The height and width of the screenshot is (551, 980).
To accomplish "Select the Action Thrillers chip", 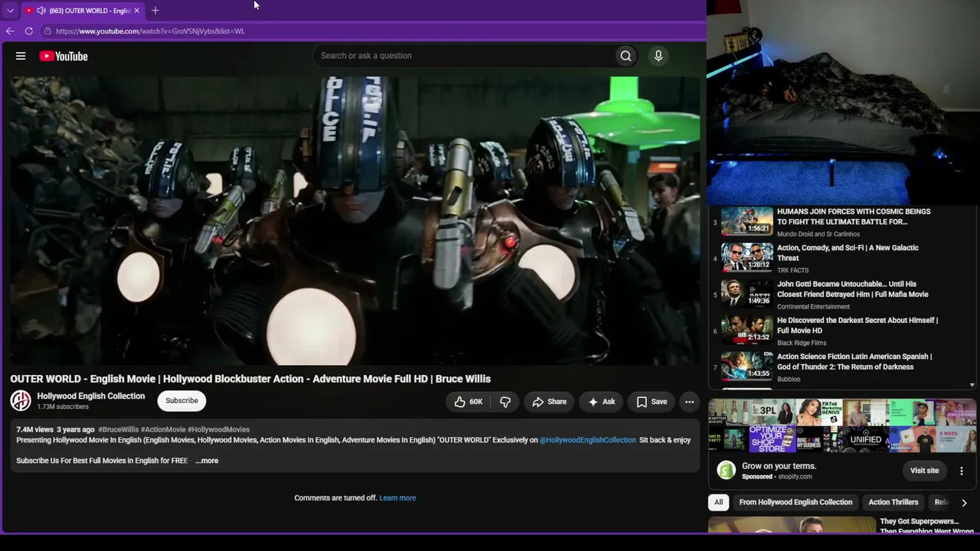I will (893, 503).
